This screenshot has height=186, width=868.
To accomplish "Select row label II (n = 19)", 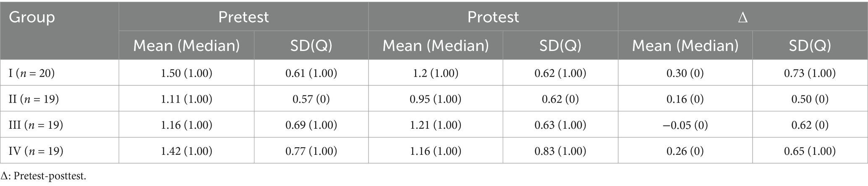I will pos(34,99).
